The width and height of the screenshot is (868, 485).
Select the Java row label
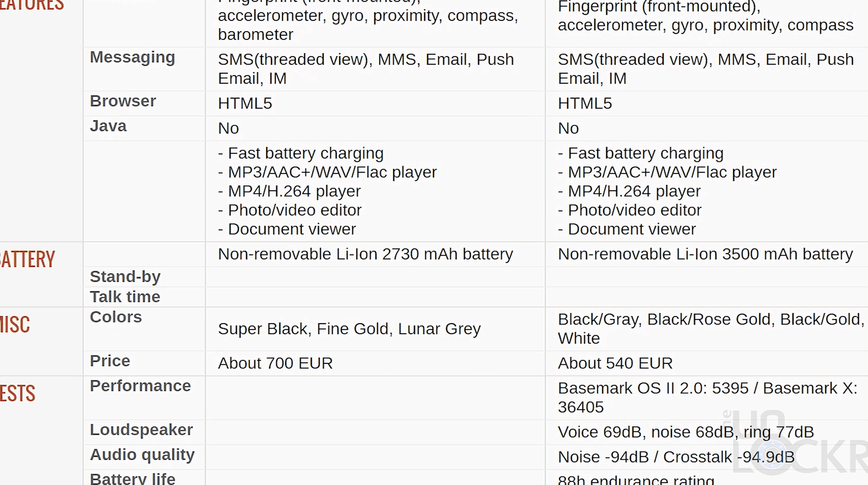[108, 126]
